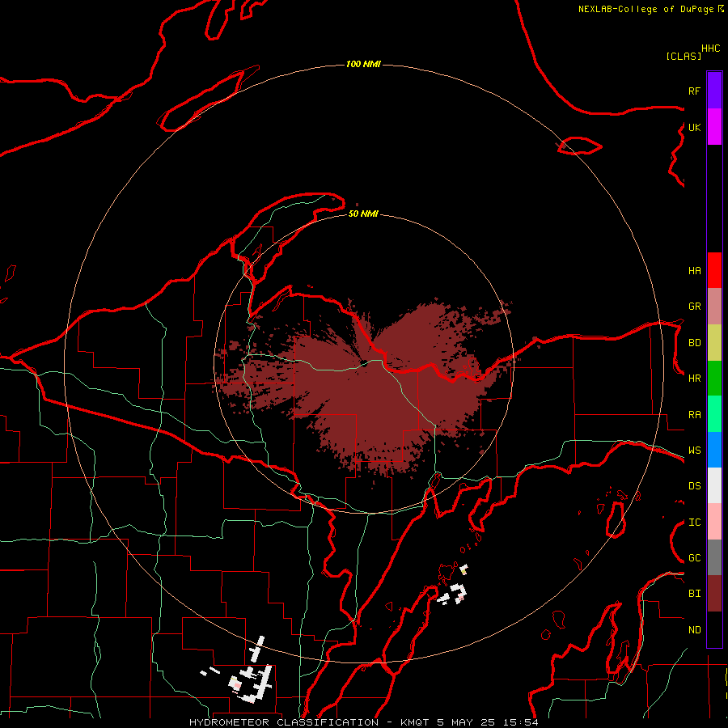Select the GC gray legend swatch

pyautogui.click(x=714, y=557)
